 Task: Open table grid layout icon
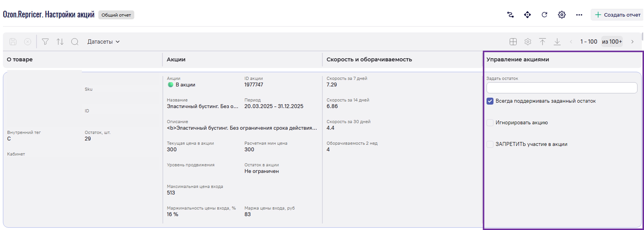pos(513,41)
